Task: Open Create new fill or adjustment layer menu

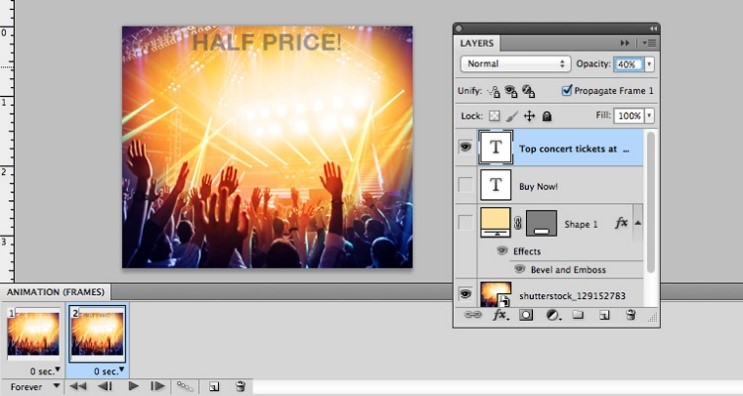Action: click(553, 315)
